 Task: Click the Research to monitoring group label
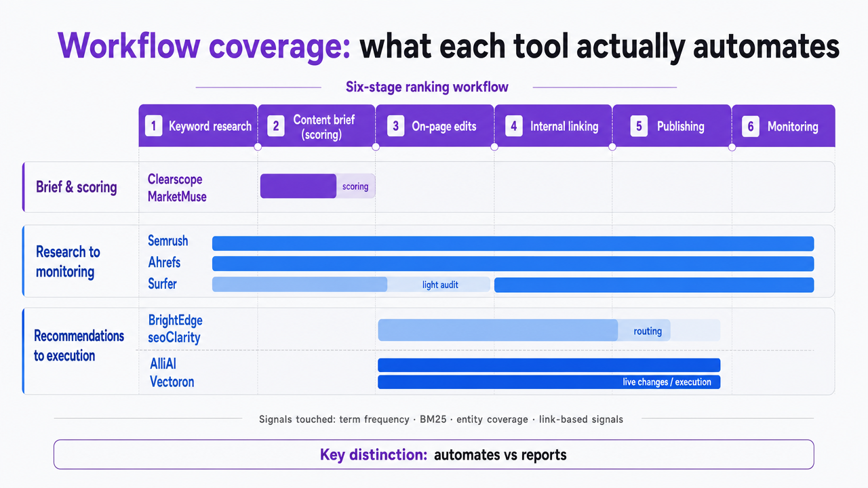68,262
